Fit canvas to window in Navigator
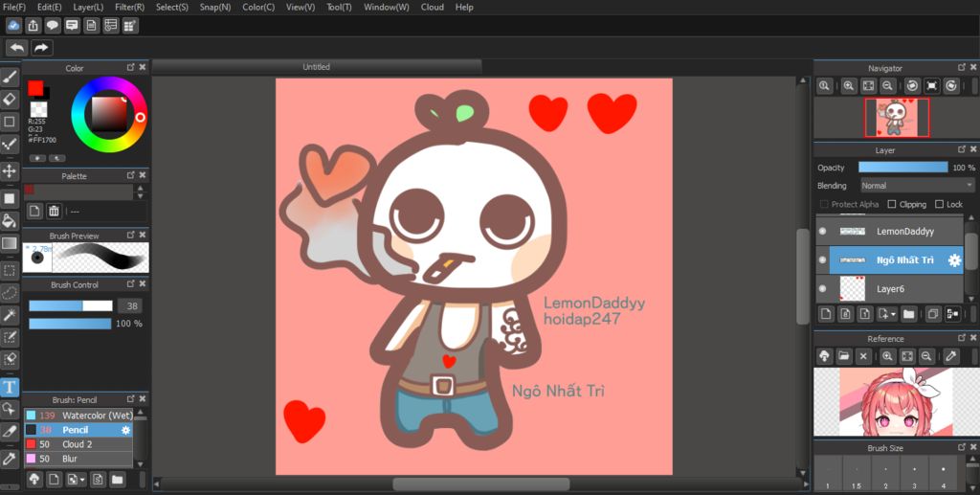 [x=867, y=86]
